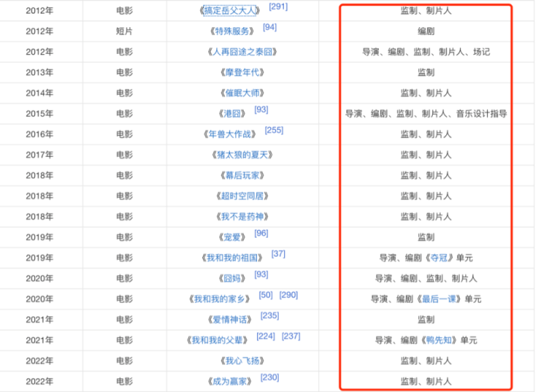
Task: Click citation [290] next to 我和我的家乡
Action: (x=288, y=295)
